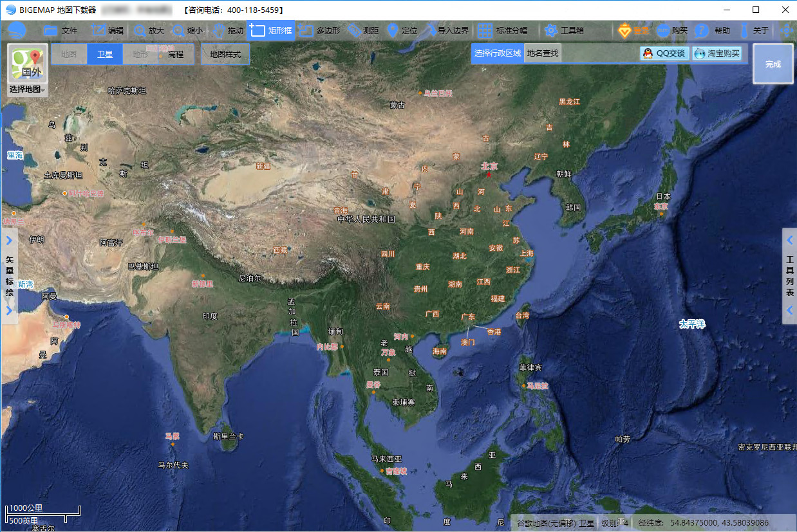
Task: Click the 中华人民共和国 map label
Action: [x=366, y=219]
